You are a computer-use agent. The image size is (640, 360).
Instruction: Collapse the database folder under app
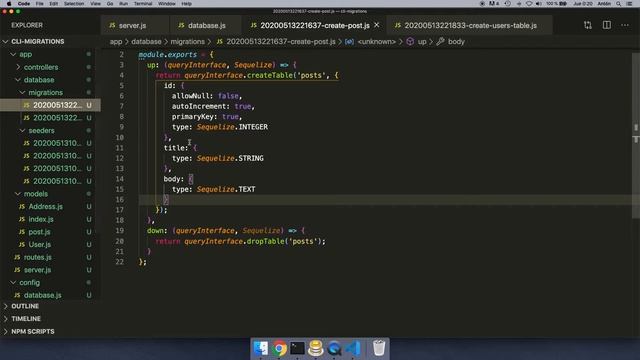point(50,80)
